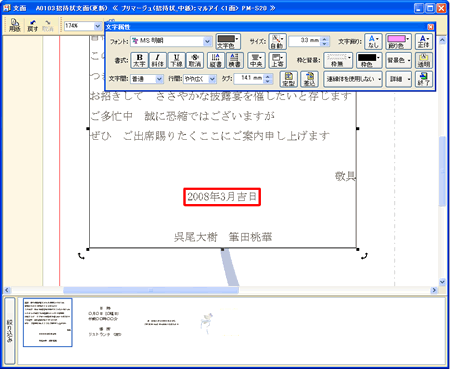The image size is (450, 369).
Task: Open the 枠無 frame style dropdown
Action: coord(338,60)
